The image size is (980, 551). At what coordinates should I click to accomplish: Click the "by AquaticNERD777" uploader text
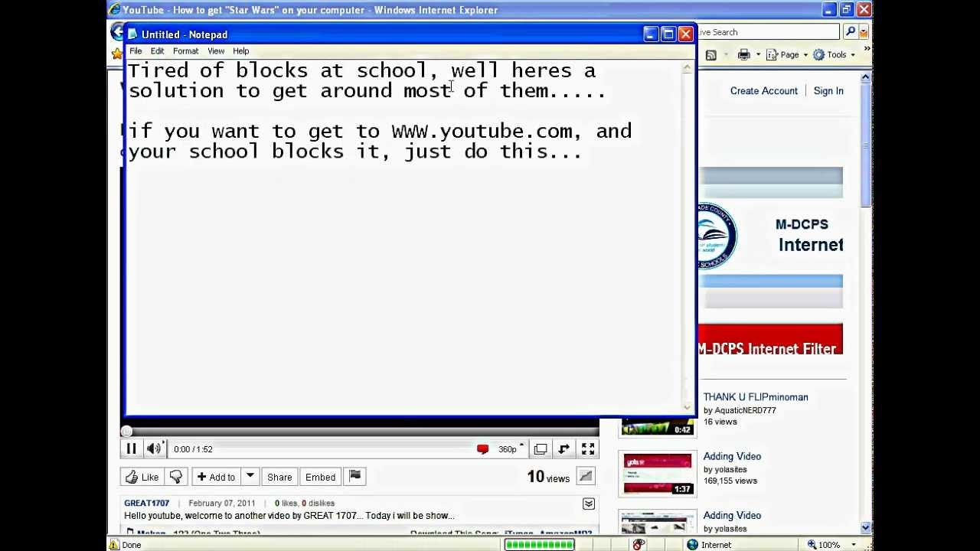[740, 410]
